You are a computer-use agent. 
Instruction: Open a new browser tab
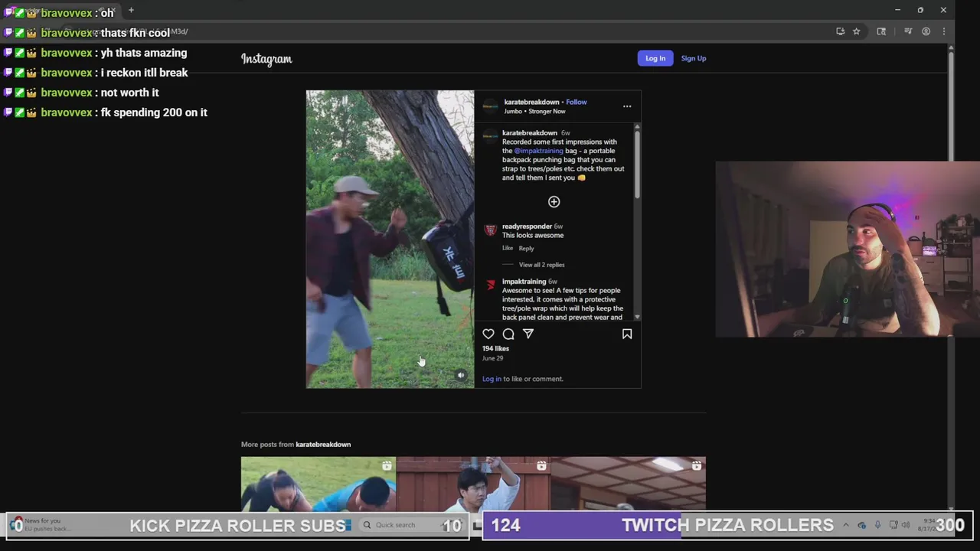click(131, 10)
